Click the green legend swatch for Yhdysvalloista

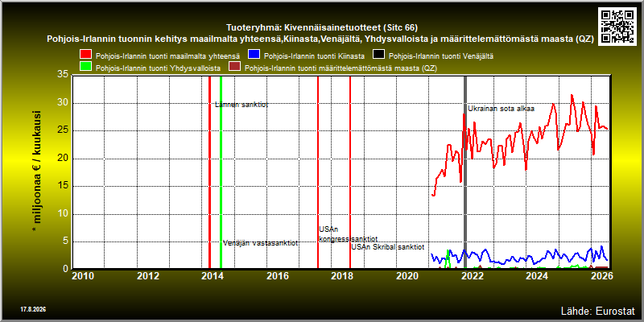coord(86,68)
